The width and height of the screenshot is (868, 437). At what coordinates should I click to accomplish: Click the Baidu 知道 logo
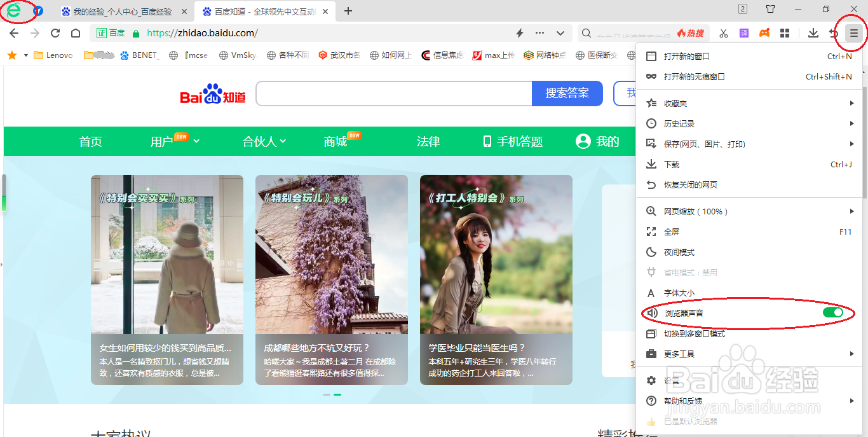[213, 94]
